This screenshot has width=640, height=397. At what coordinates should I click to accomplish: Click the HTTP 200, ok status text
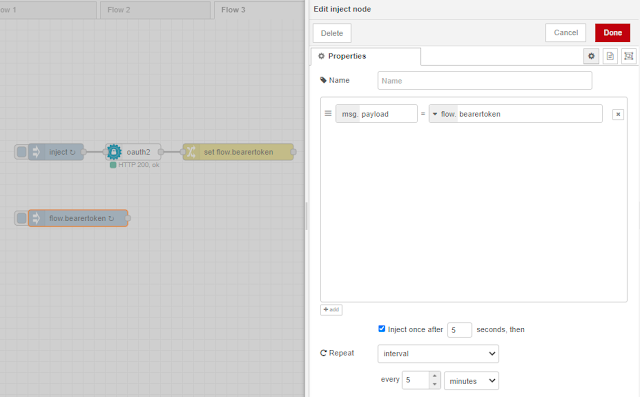139,165
